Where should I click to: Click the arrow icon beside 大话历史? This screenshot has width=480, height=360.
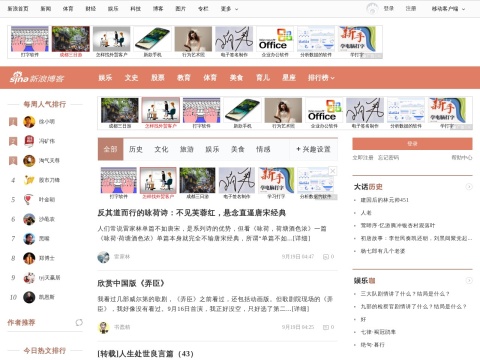tap(469, 187)
